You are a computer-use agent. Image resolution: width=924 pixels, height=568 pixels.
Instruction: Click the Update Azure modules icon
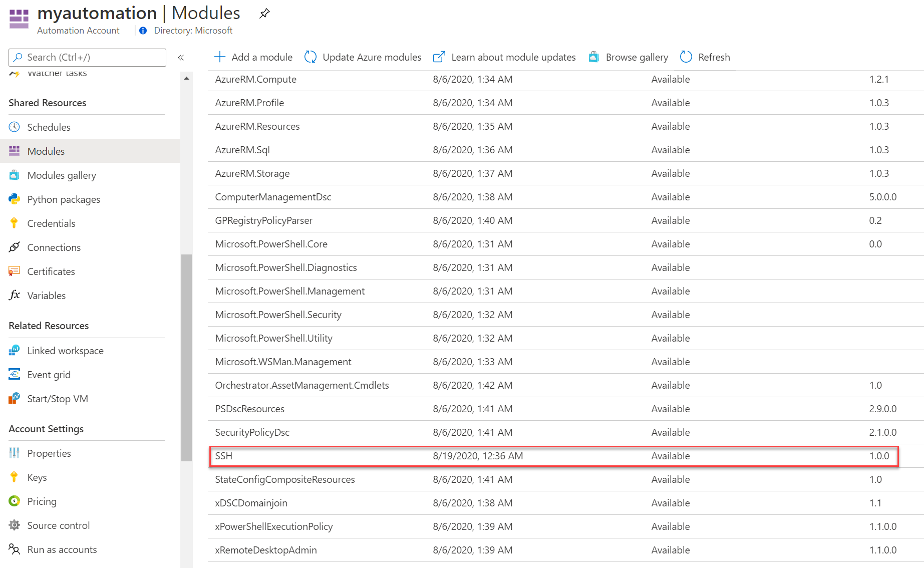[311, 57]
